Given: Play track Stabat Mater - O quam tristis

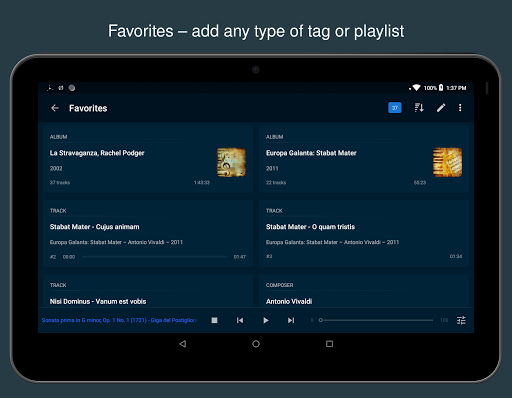Looking at the screenshot, I should [364, 233].
